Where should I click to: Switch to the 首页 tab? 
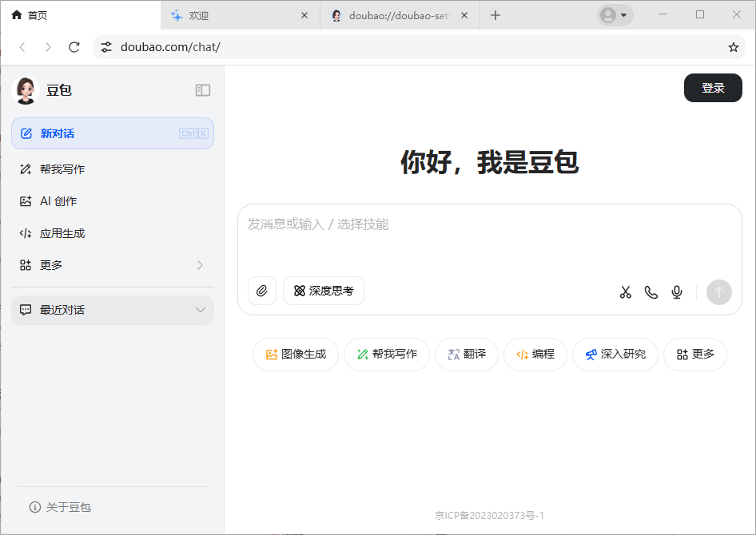[81, 15]
